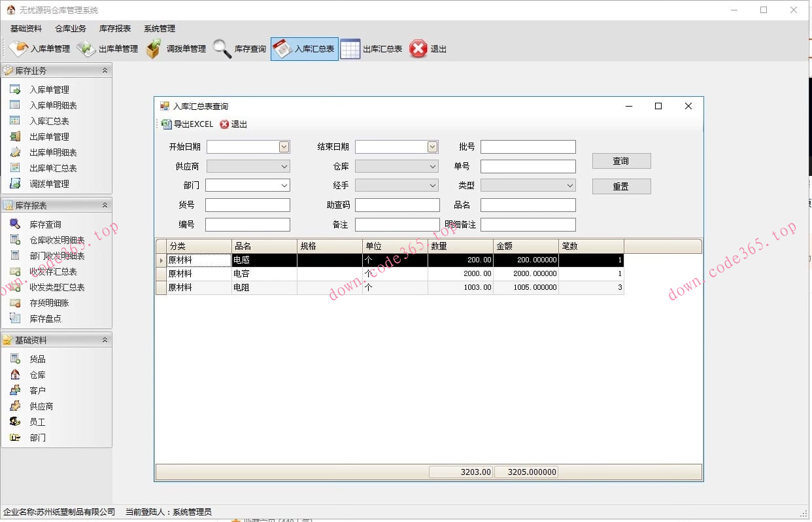Open 仓库 item in 基础资料 sidebar
This screenshot has height=522, width=812.
pyautogui.click(x=37, y=375)
